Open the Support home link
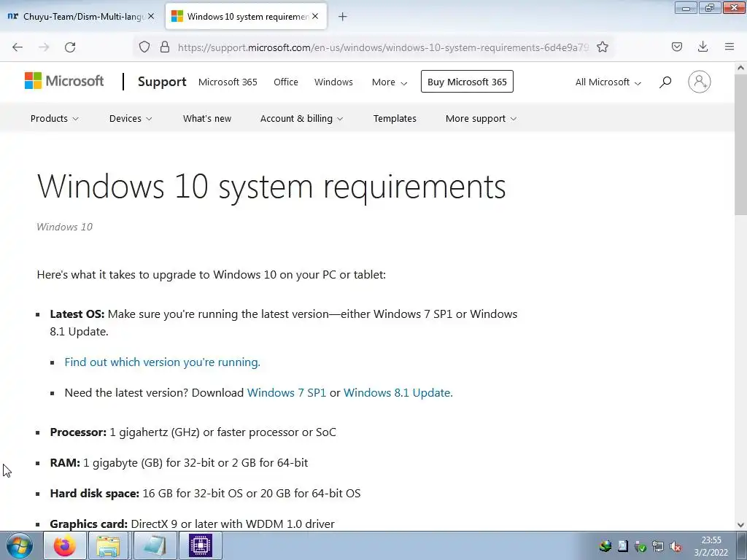 [162, 82]
